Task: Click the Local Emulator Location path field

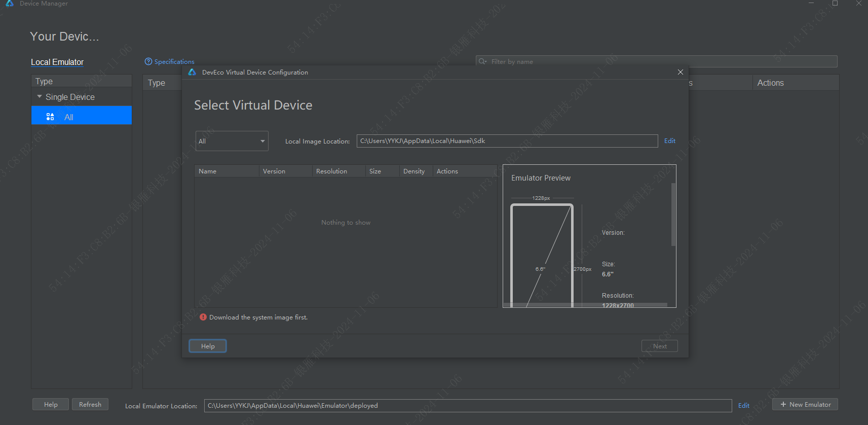Action: pyautogui.click(x=468, y=406)
